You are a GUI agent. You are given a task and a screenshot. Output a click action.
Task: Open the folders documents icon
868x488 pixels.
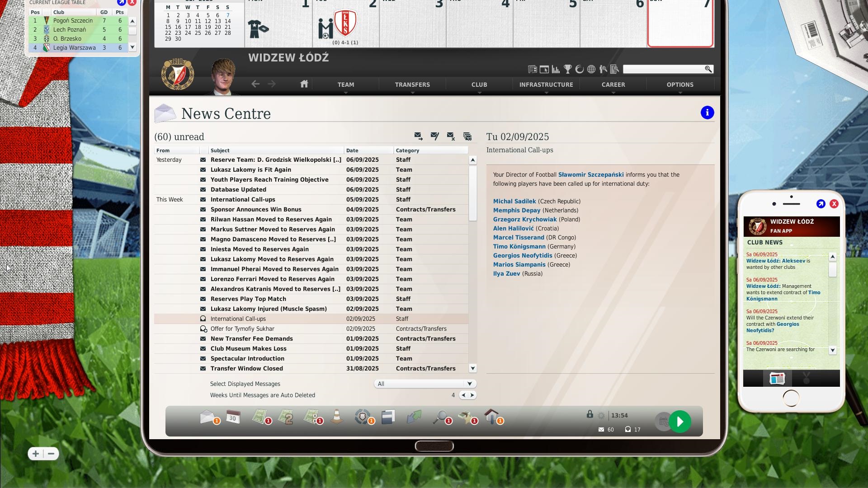pyautogui.click(x=388, y=417)
